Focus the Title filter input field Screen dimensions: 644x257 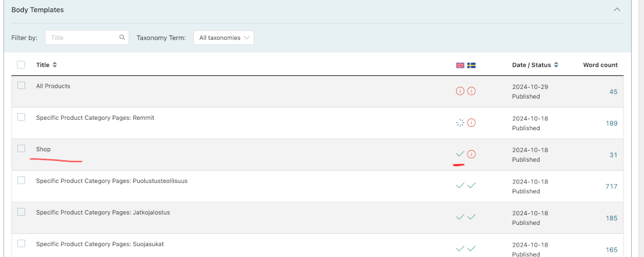pos(87,37)
